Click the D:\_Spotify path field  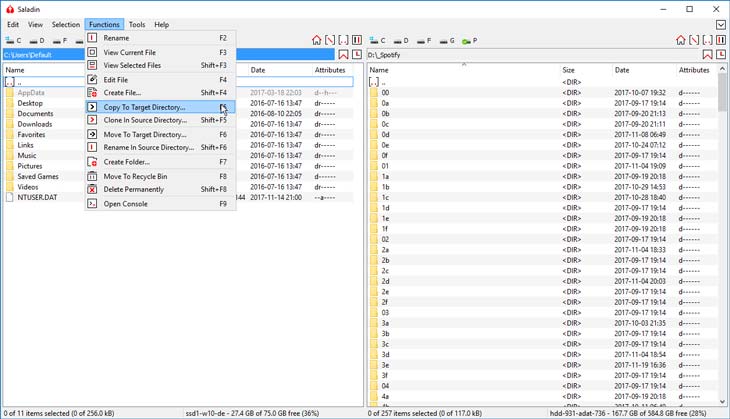coord(530,55)
